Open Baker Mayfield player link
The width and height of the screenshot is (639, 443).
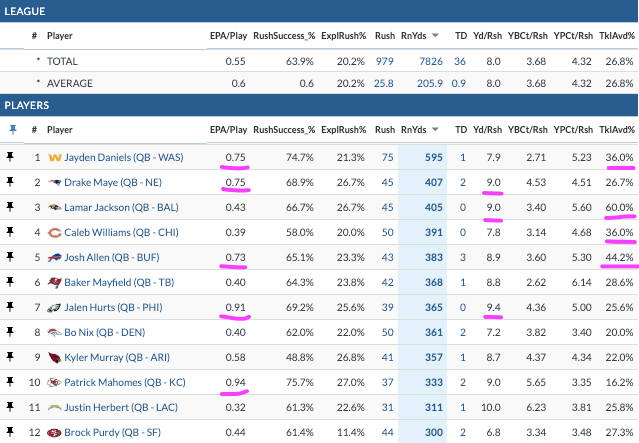[x=119, y=282]
